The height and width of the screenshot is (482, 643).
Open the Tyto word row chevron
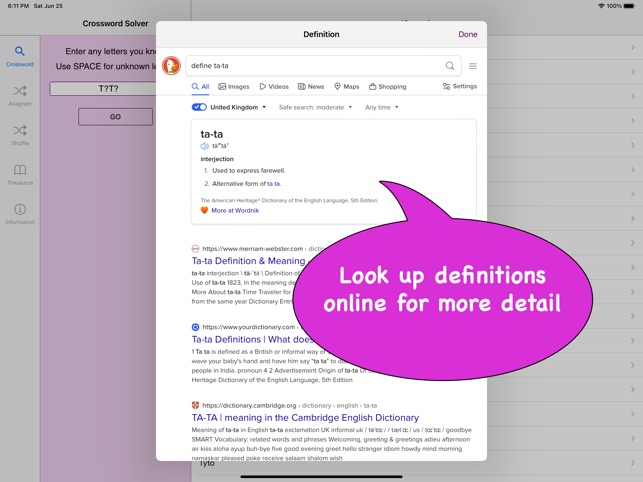[633, 463]
